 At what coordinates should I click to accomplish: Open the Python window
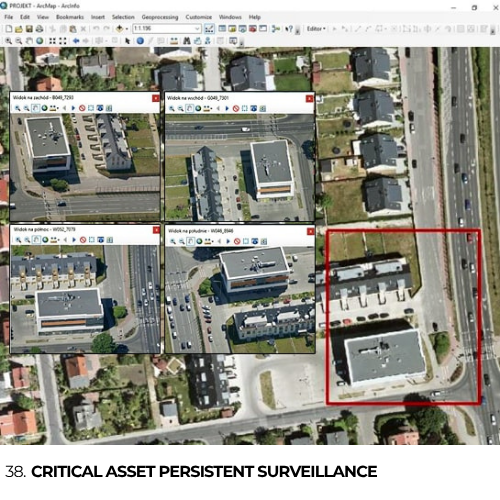coord(263,29)
